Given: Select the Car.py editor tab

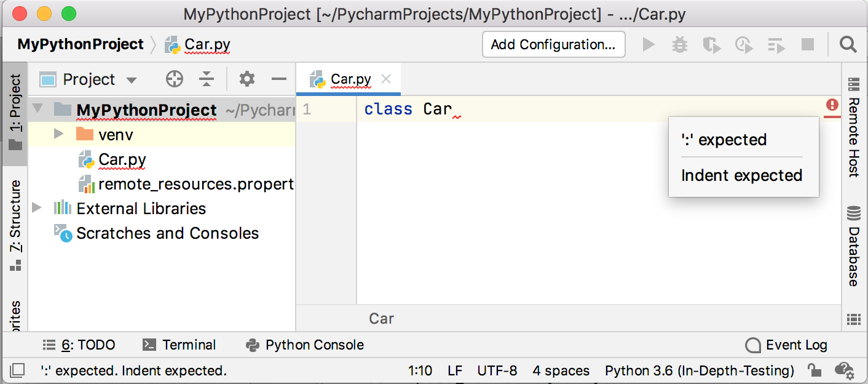Looking at the screenshot, I should point(348,79).
